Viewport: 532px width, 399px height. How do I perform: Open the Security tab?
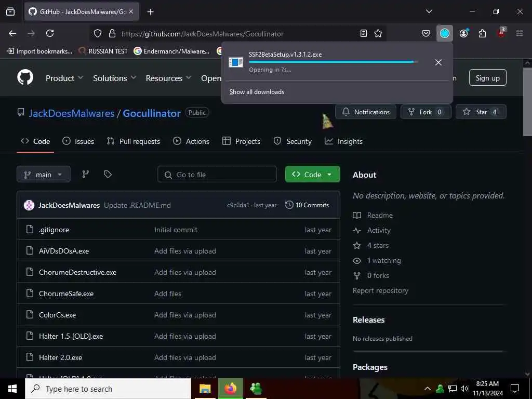tap(292, 141)
